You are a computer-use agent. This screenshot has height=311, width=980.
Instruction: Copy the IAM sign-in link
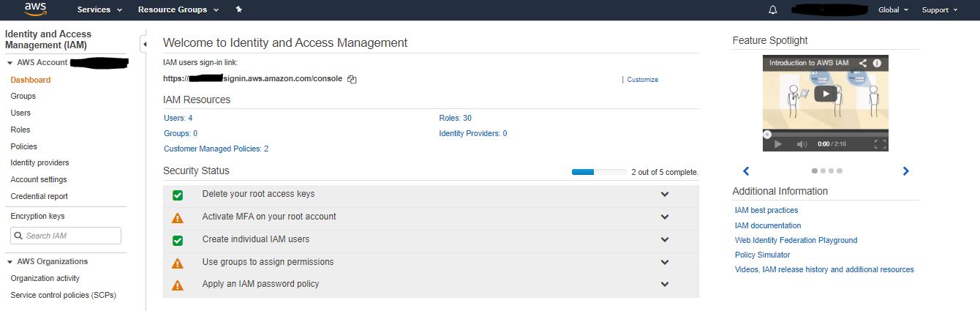(352, 79)
